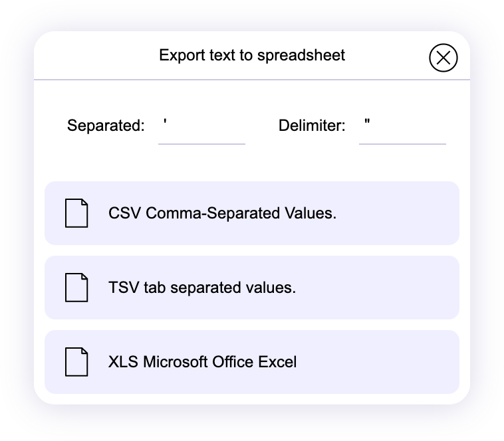The image size is (504, 441).
Task: Select the "CSV Comma-Separated Values." text label
Action: click(x=222, y=213)
